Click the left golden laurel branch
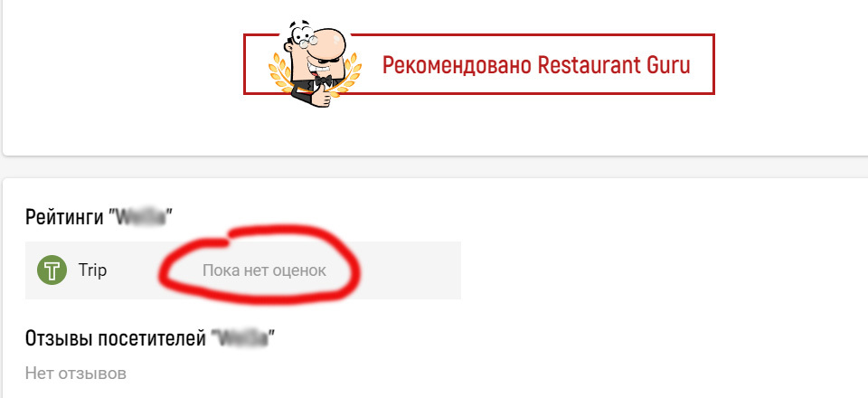 [280, 73]
